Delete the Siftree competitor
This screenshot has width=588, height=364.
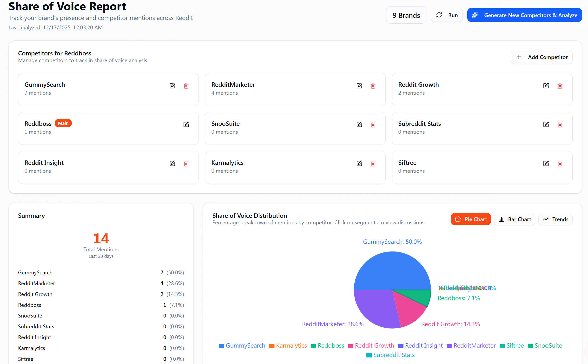pyautogui.click(x=560, y=163)
